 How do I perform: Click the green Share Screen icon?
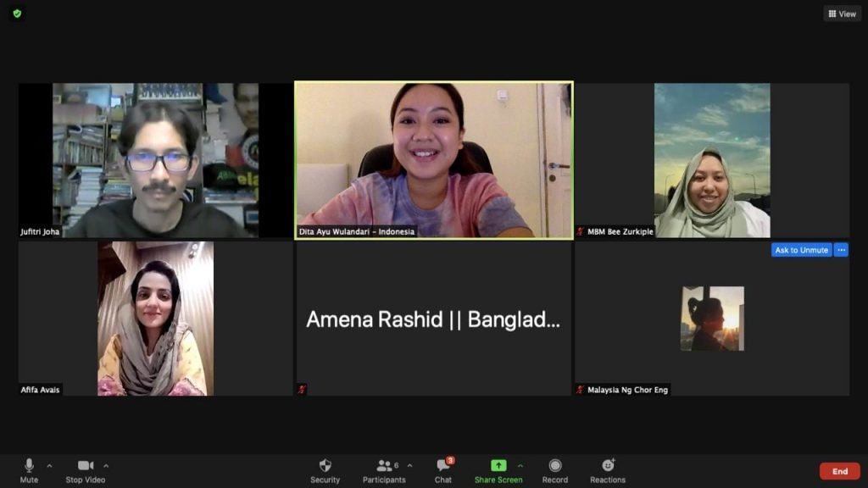tap(498, 466)
